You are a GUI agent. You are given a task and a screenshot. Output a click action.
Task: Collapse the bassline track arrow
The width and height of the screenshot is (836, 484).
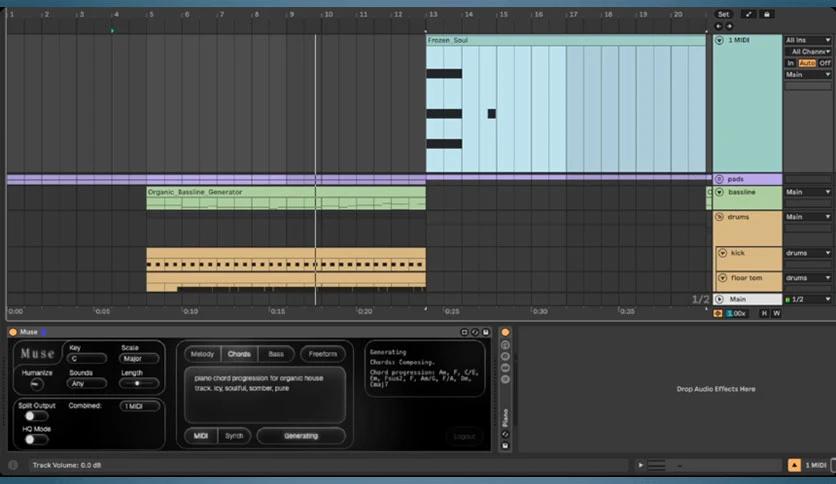click(719, 192)
